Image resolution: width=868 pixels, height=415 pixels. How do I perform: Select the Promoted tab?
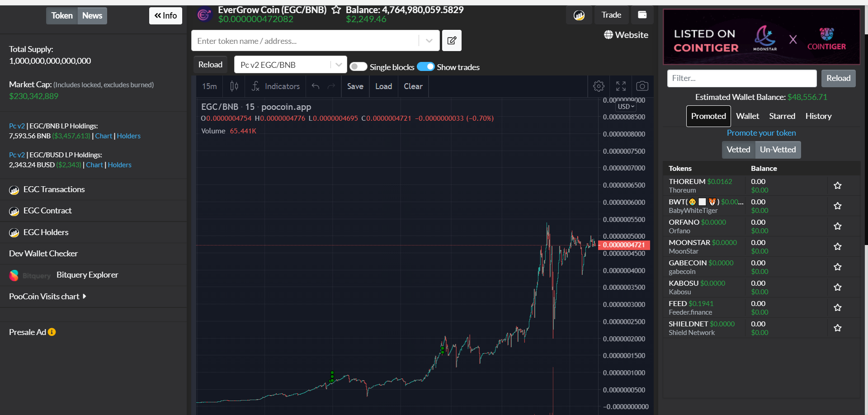coord(708,116)
